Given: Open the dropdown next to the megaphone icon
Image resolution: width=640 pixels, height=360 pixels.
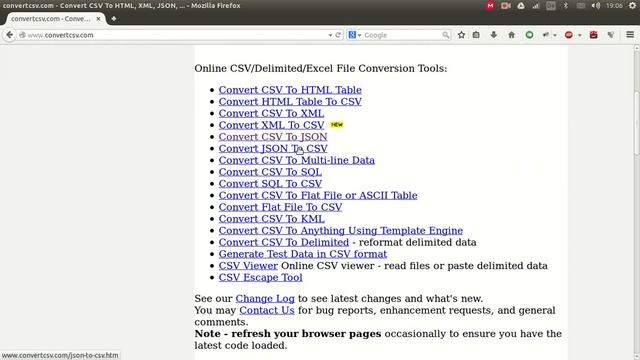Looking at the screenshot, I should pos(555,36).
